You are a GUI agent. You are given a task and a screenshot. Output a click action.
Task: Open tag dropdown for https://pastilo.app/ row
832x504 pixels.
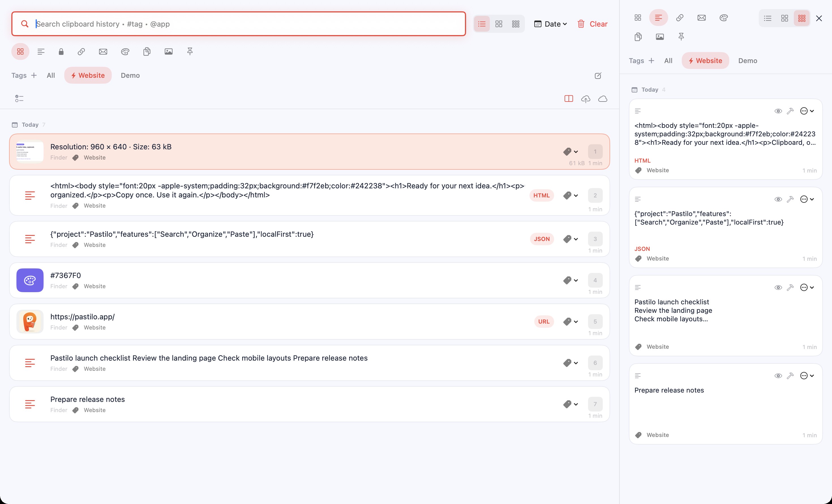[571, 322]
